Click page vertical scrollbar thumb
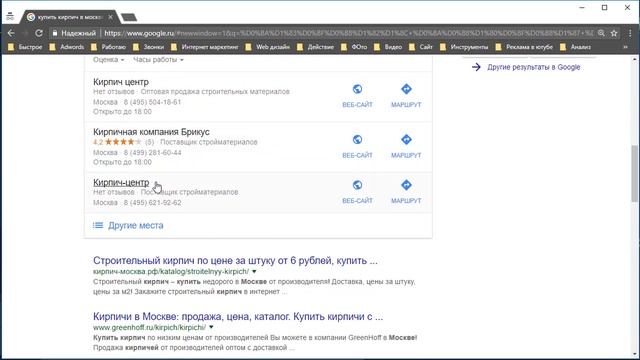The image size is (640, 360). point(635,173)
